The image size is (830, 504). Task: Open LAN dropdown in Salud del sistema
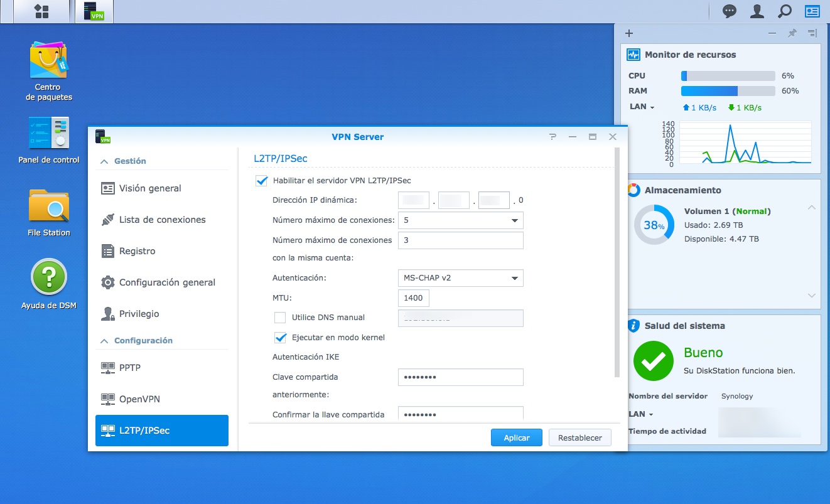(x=642, y=414)
